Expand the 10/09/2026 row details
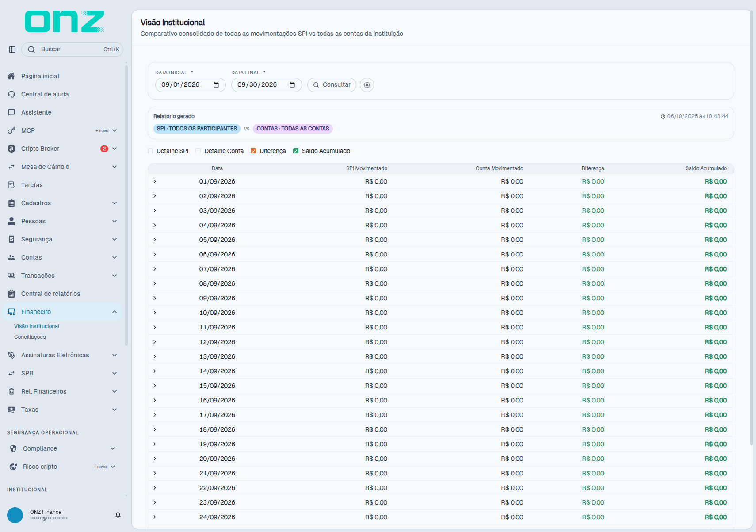The width and height of the screenshot is (756, 532). (155, 313)
